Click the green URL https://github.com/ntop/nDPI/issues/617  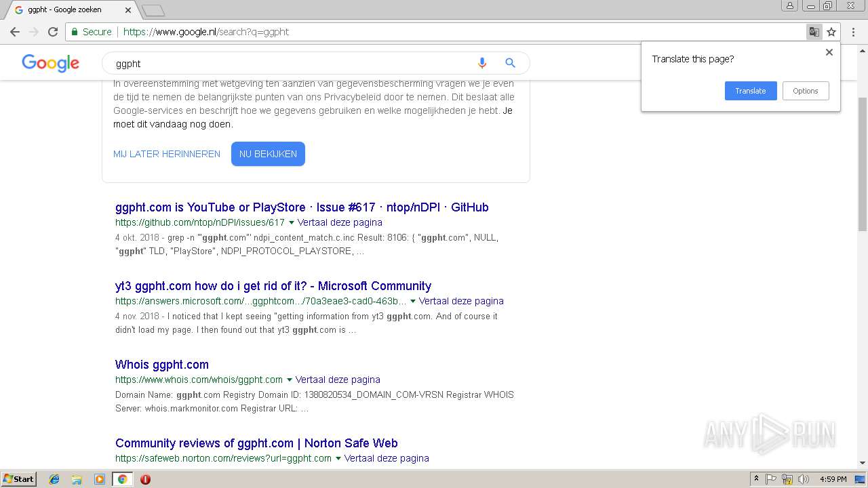[200, 222]
